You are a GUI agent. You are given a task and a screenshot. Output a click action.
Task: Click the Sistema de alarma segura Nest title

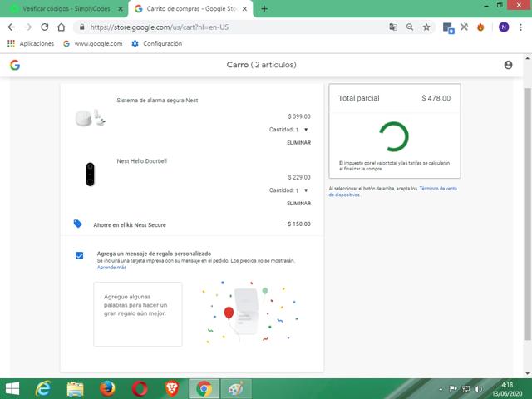(x=157, y=101)
